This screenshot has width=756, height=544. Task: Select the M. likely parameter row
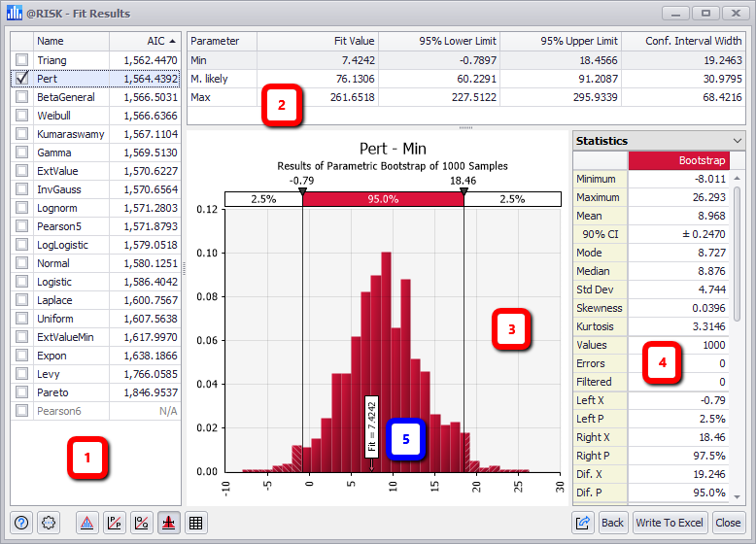(222, 79)
